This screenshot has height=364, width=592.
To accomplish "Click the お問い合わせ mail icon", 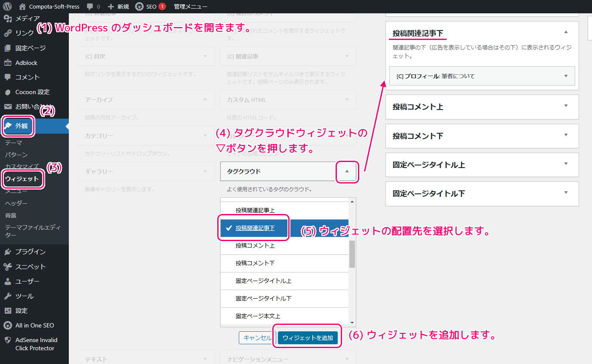I will [x=8, y=107].
